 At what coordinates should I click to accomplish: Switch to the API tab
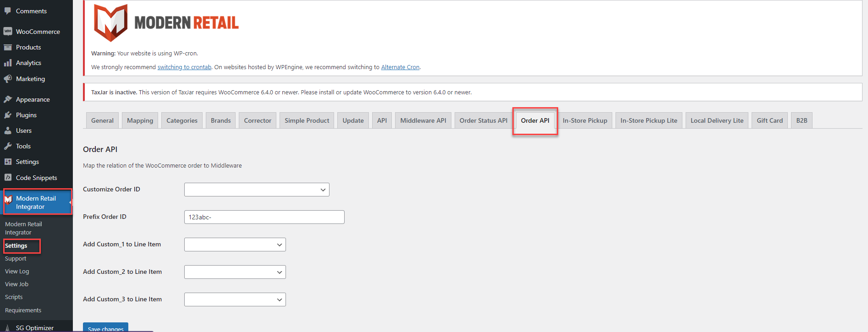pos(382,120)
